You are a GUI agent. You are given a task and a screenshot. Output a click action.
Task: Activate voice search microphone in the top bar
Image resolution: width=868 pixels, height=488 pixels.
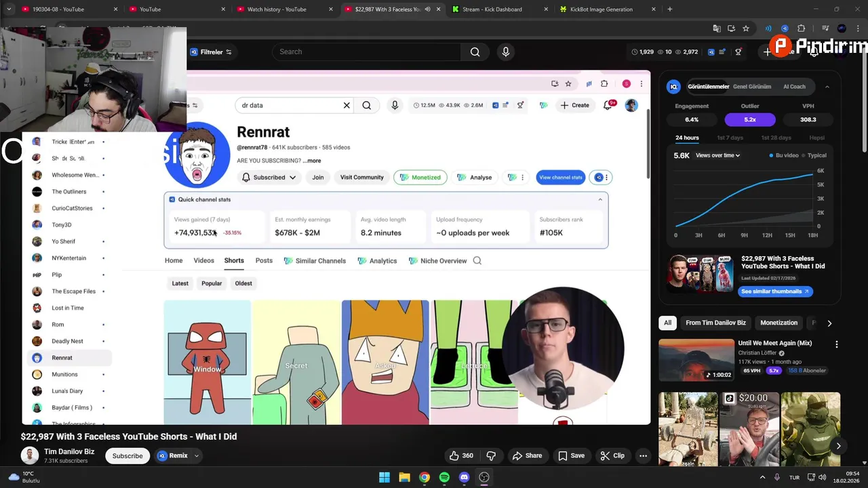click(x=505, y=52)
